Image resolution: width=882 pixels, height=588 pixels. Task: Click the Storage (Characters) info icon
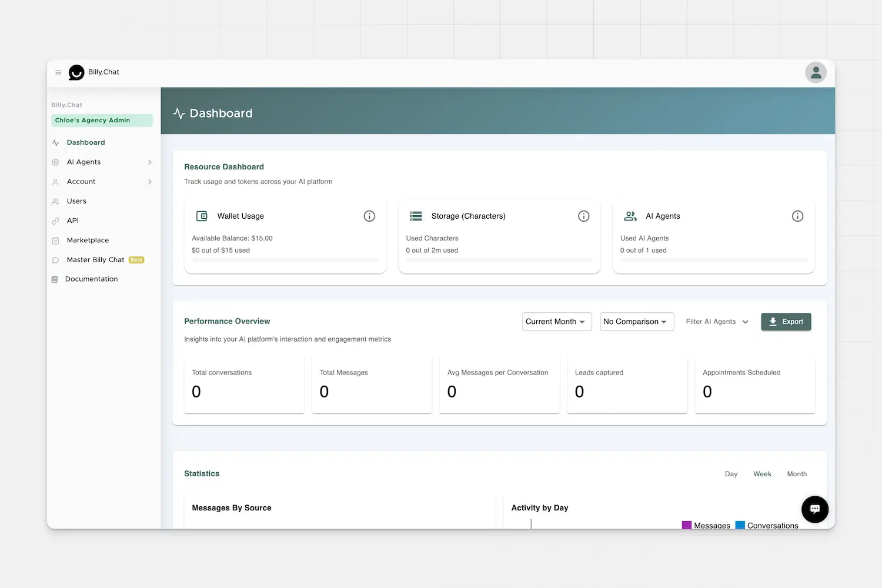[x=584, y=216]
